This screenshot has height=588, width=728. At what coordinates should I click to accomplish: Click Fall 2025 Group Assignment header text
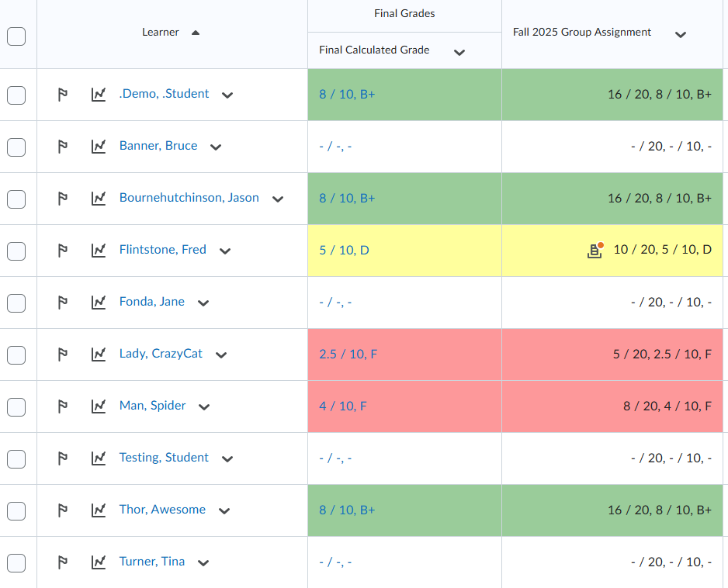pyautogui.click(x=582, y=32)
